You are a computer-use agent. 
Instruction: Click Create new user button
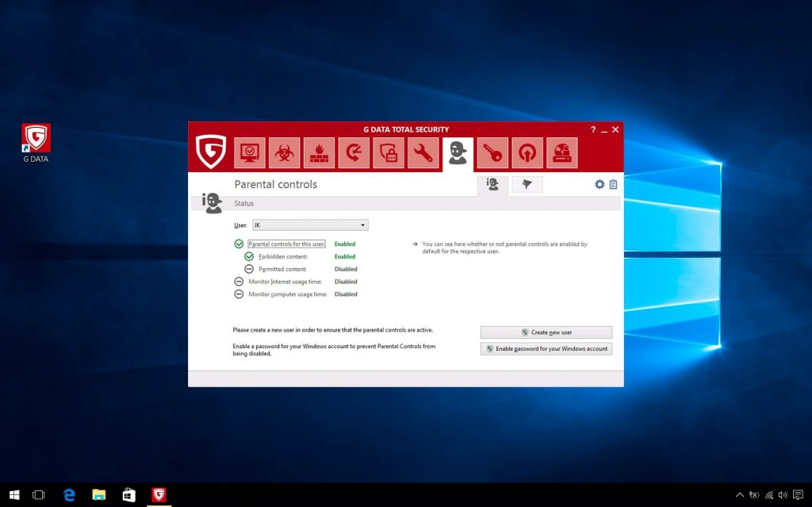tap(546, 332)
